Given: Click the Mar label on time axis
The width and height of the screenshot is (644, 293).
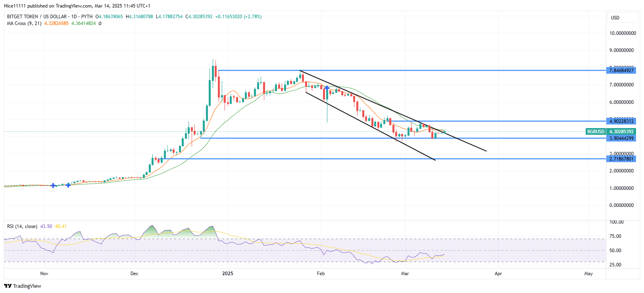Looking at the screenshot, I should coord(405,274).
